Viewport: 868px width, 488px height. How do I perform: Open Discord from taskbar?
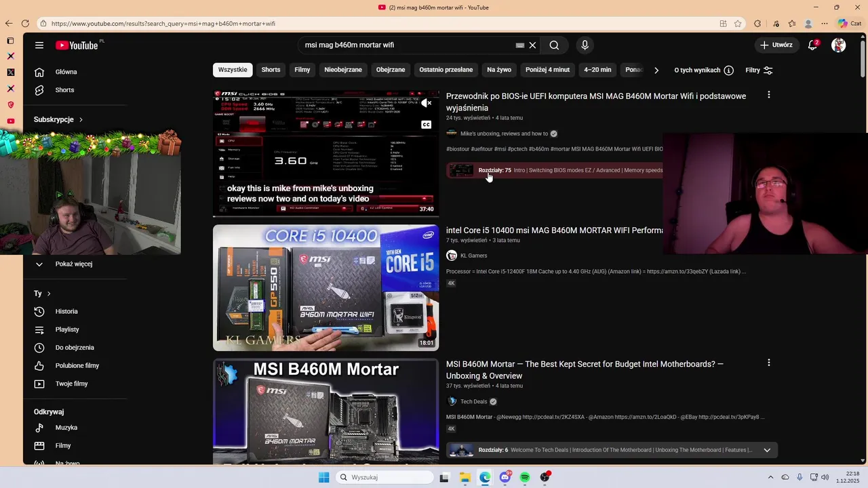505,477
